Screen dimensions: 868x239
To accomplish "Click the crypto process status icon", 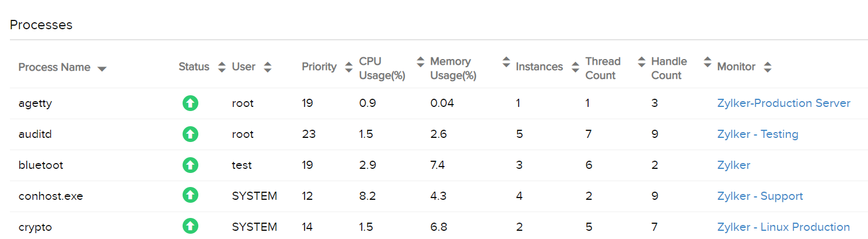I will [x=190, y=227].
